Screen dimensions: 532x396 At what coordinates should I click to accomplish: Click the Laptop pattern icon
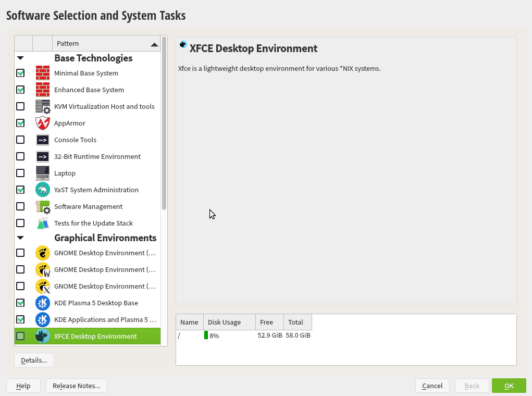pyautogui.click(x=43, y=173)
